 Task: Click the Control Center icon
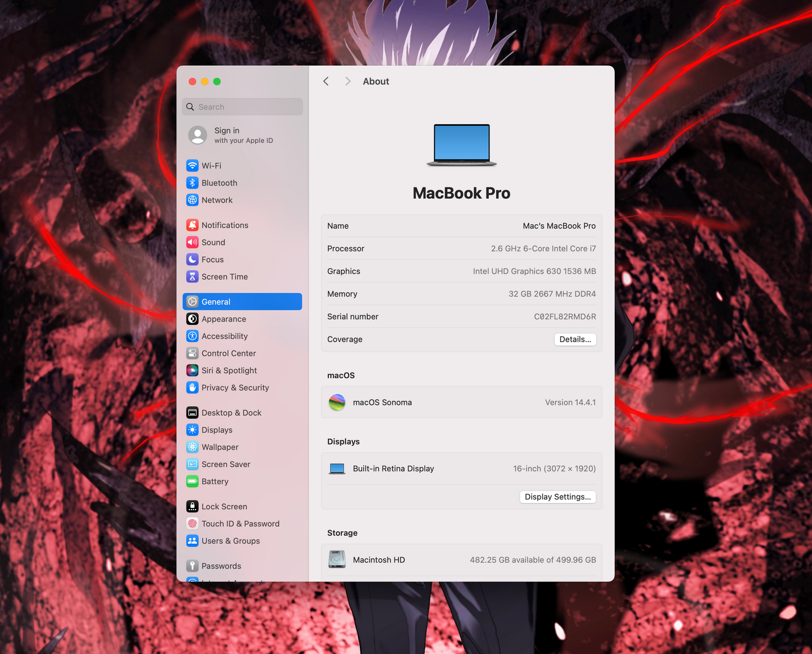192,353
